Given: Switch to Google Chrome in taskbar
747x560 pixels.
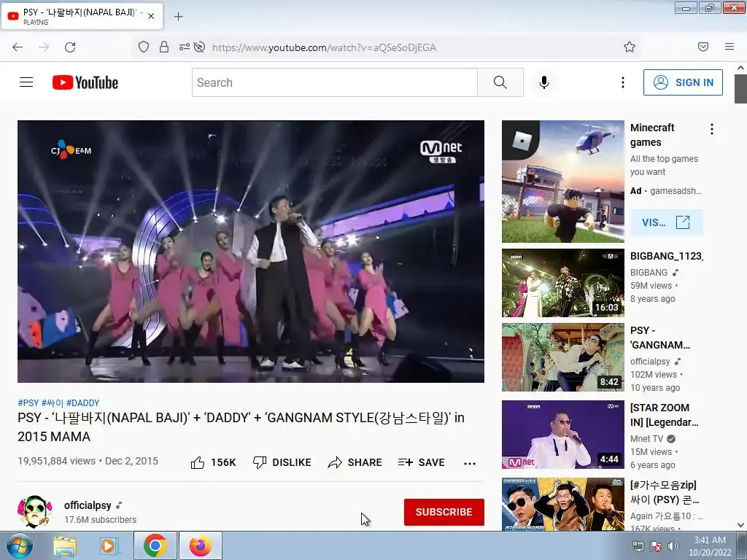Looking at the screenshot, I should (155, 545).
